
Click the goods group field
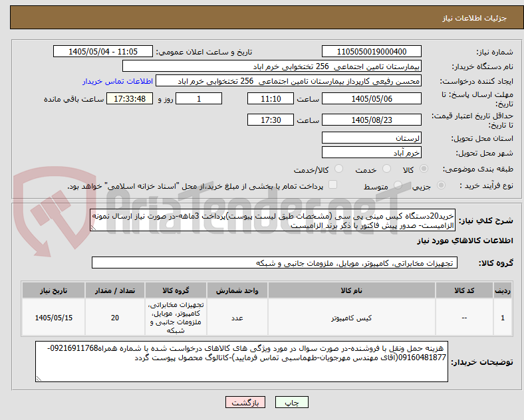tap(275, 262)
